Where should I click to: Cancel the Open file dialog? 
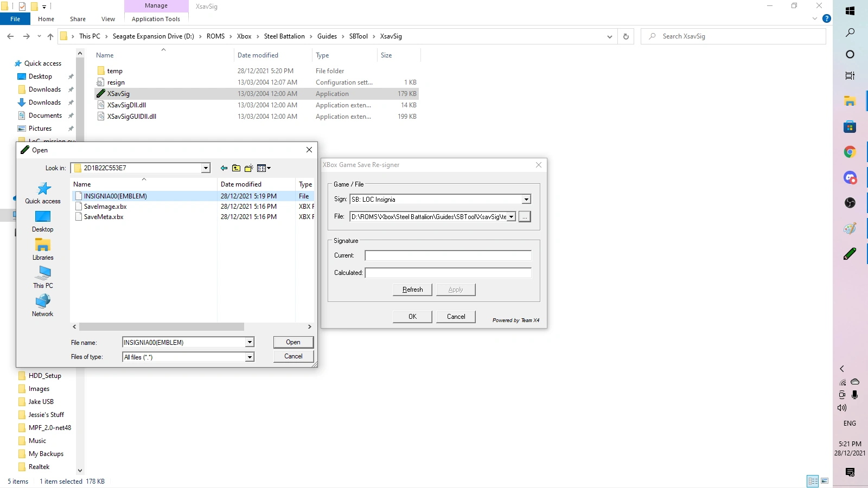tap(293, 356)
